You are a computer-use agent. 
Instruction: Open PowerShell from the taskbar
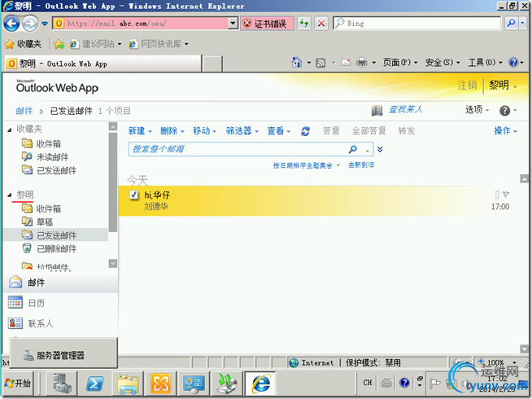click(95, 384)
